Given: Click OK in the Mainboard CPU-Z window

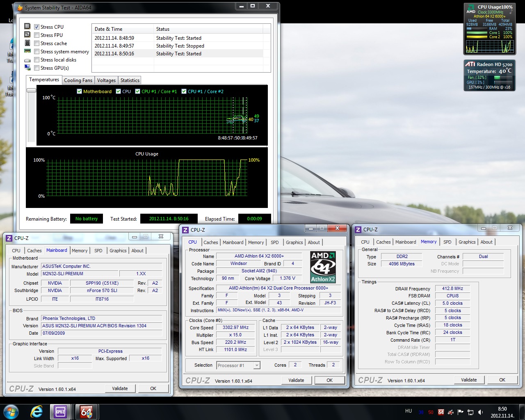Looking at the screenshot, I should [153, 388].
